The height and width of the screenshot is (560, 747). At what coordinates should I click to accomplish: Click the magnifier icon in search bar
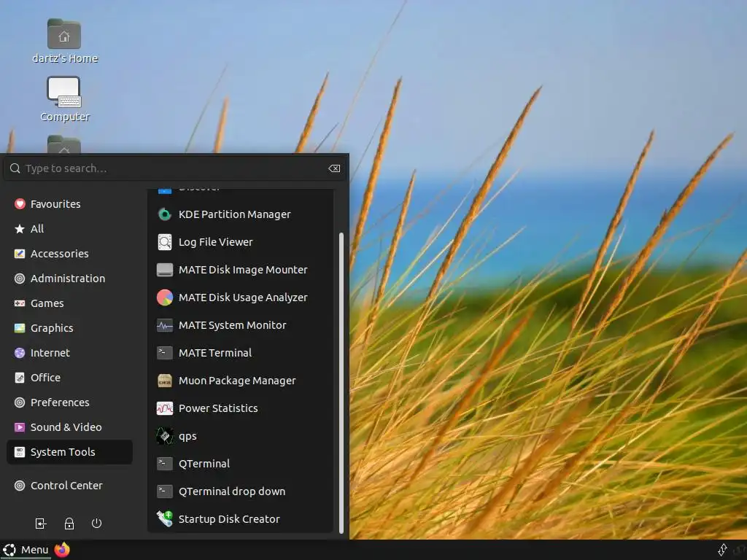pos(15,168)
